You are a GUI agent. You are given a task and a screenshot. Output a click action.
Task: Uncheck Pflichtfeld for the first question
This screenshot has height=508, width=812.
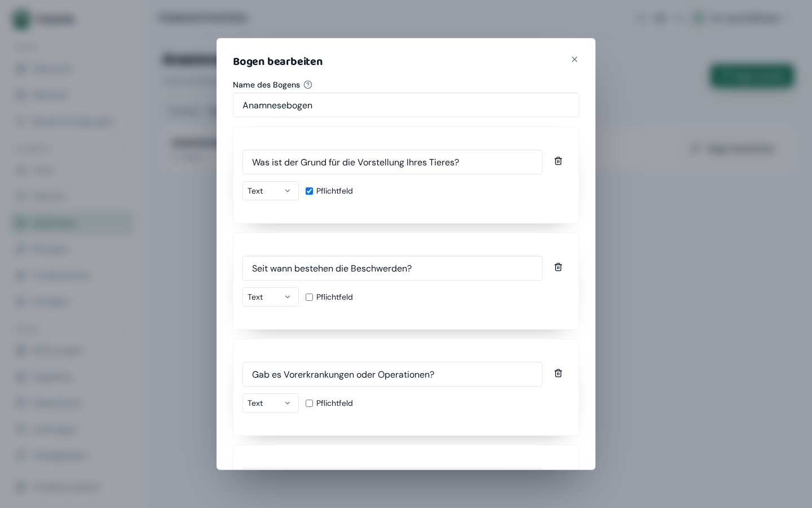click(x=309, y=191)
